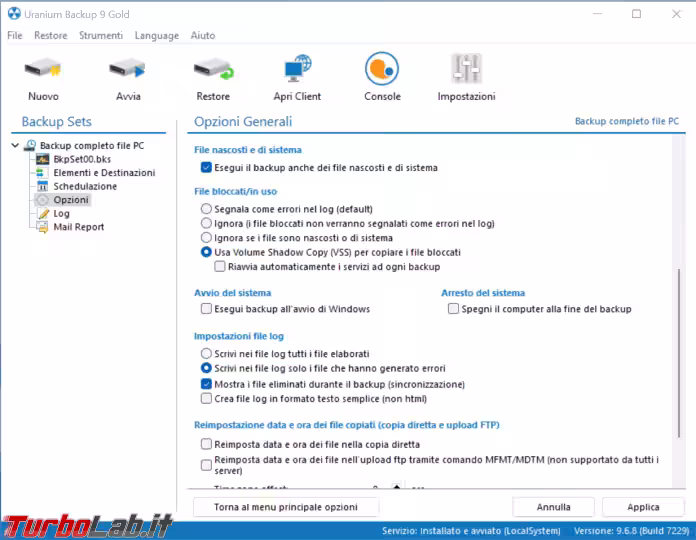The height and width of the screenshot is (540, 696).
Task: Click the 'Backup completo file PC' header link
Action: pos(627,121)
